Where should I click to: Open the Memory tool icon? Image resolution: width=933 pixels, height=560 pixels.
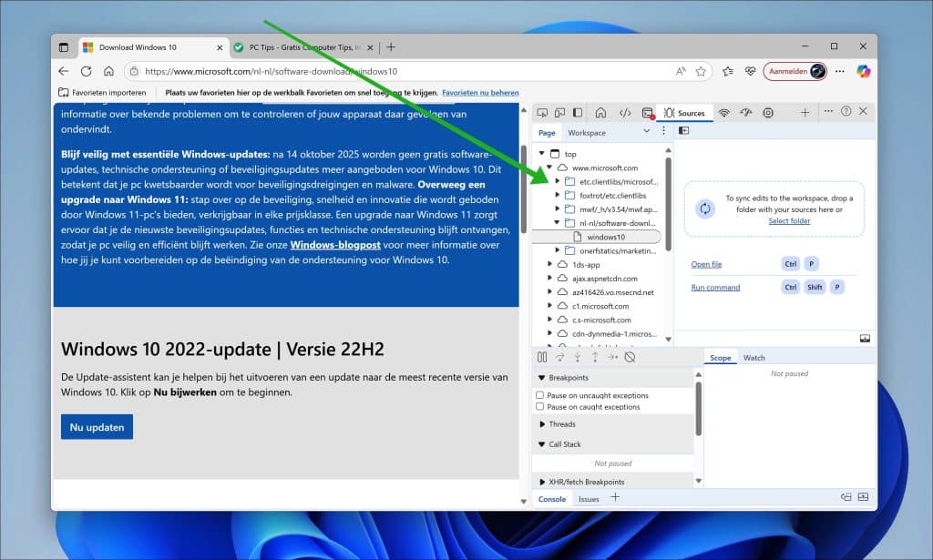(768, 112)
